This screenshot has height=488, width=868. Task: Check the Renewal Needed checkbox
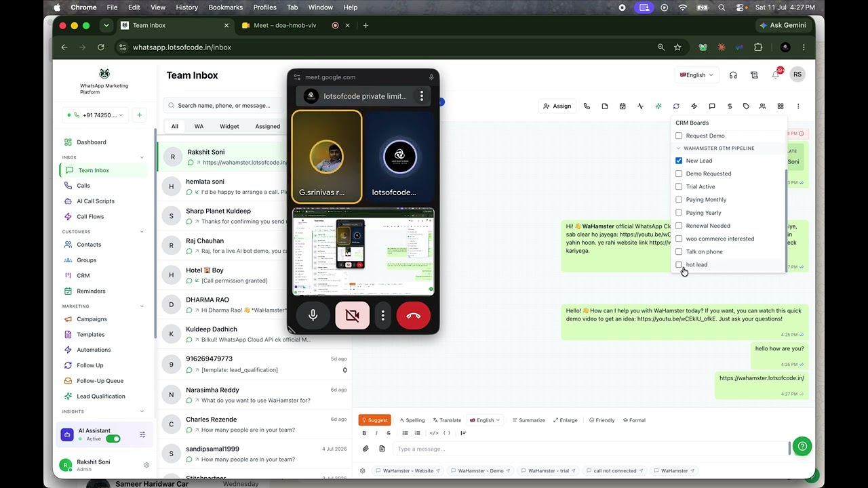[679, 226]
